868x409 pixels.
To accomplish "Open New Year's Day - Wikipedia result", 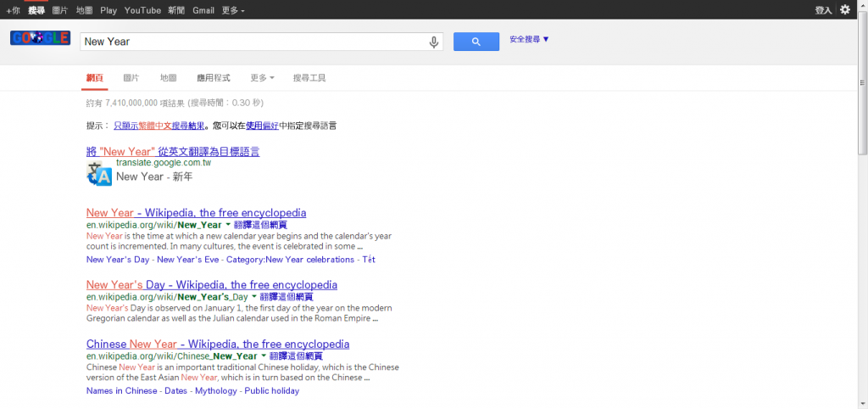I will point(211,285).
